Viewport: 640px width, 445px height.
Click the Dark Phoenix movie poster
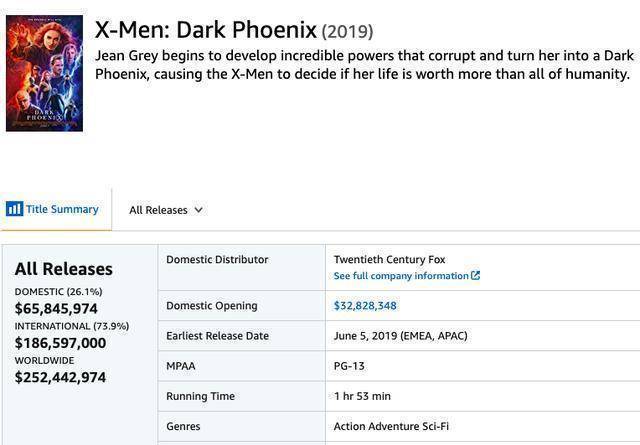(x=44, y=73)
